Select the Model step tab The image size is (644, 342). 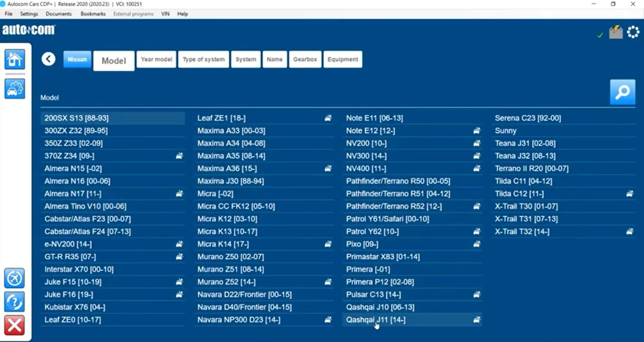[114, 61]
